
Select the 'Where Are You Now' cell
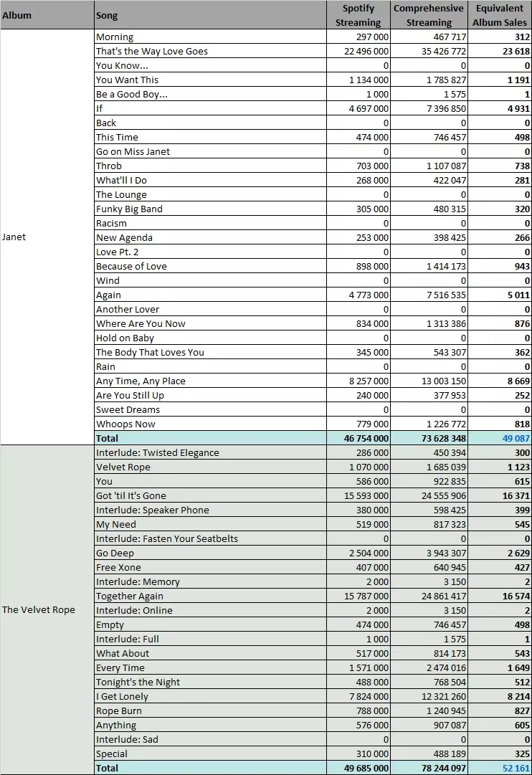[x=210, y=323]
